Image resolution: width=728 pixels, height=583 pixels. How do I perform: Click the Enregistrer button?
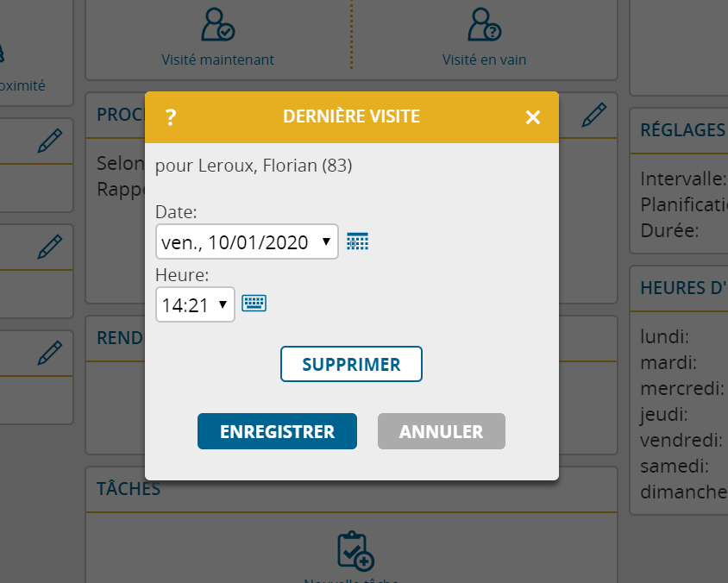point(277,431)
